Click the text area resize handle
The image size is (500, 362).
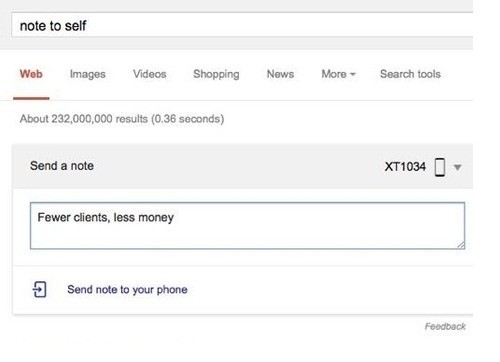[461, 245]
